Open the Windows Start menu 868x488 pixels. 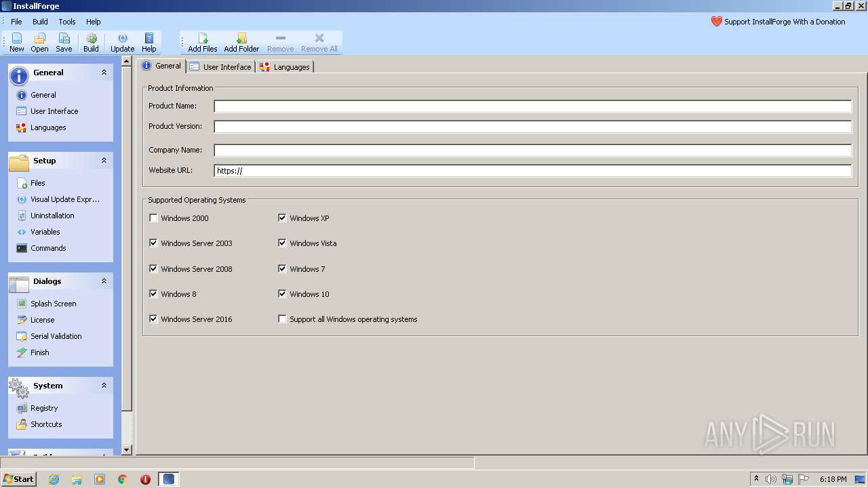18,479
